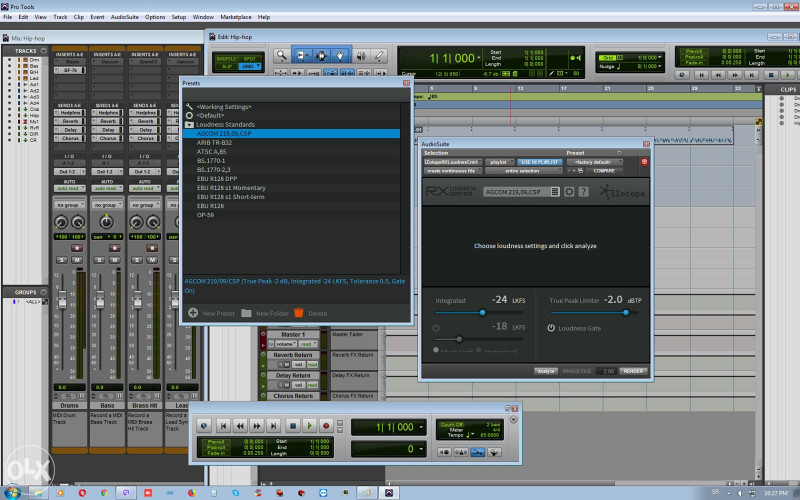Open the Options menu
The image size is (800, 500).
pos(155,17)
